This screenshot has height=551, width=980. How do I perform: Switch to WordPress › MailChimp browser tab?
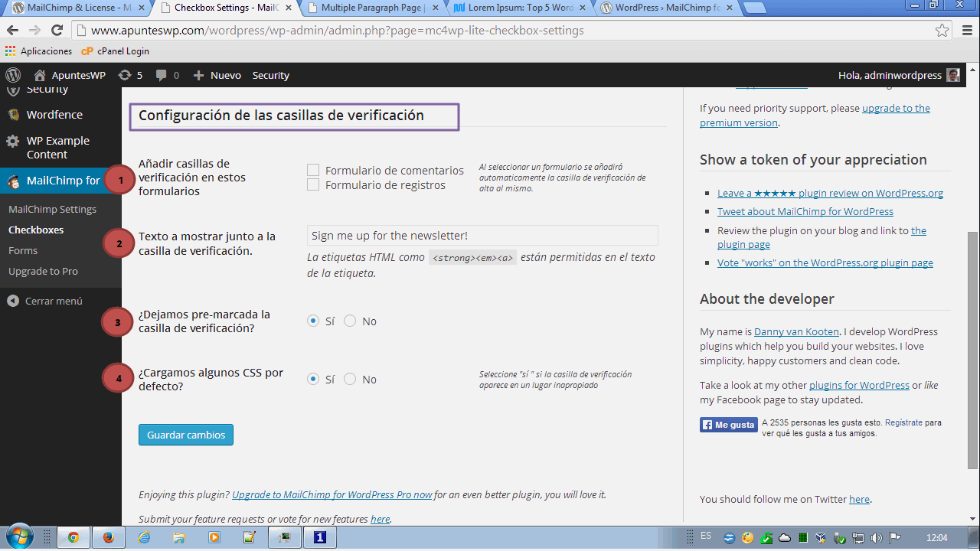coord(665,8)
